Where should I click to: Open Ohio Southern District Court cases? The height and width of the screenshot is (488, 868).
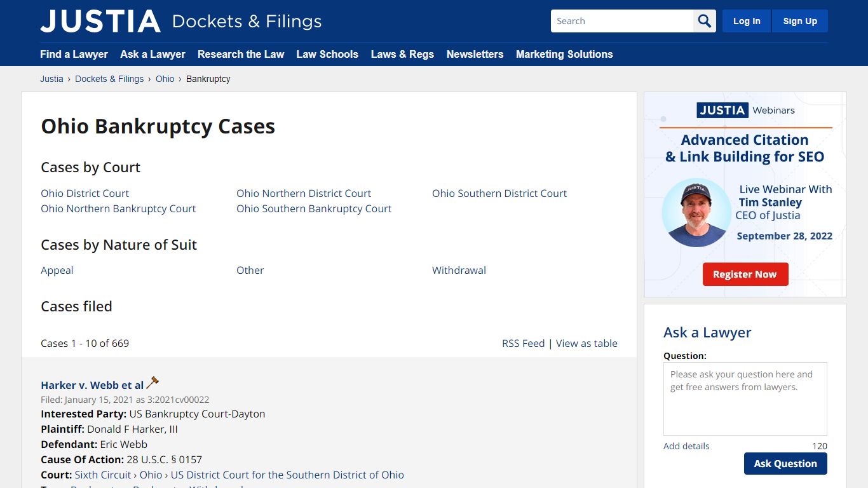coord(499,193)
